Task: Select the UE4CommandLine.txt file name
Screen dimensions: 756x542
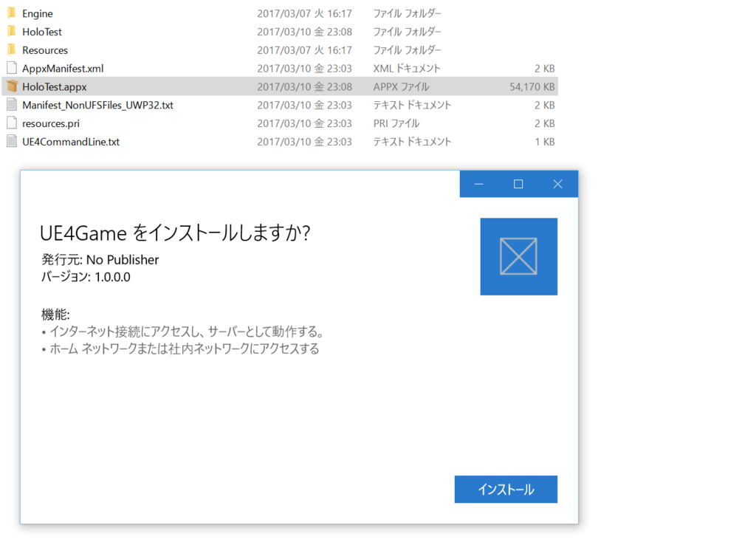Action: pos(71,142)
